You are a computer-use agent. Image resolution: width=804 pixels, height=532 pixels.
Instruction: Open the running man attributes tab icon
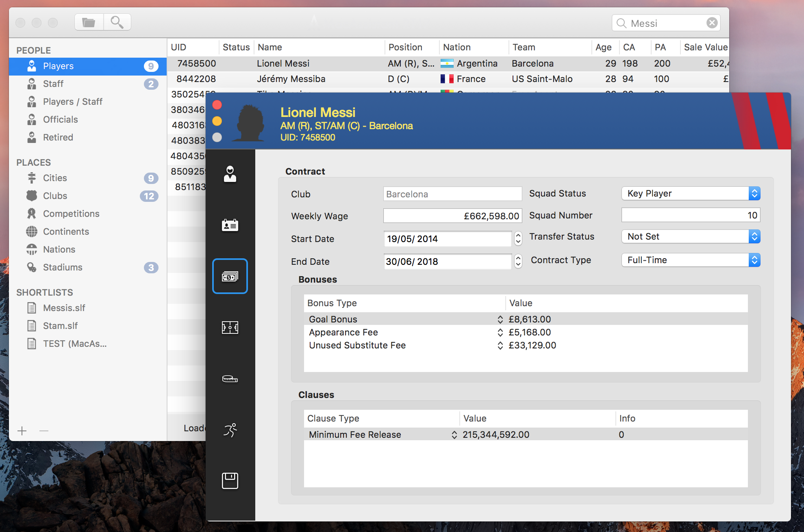coord(230,430)
